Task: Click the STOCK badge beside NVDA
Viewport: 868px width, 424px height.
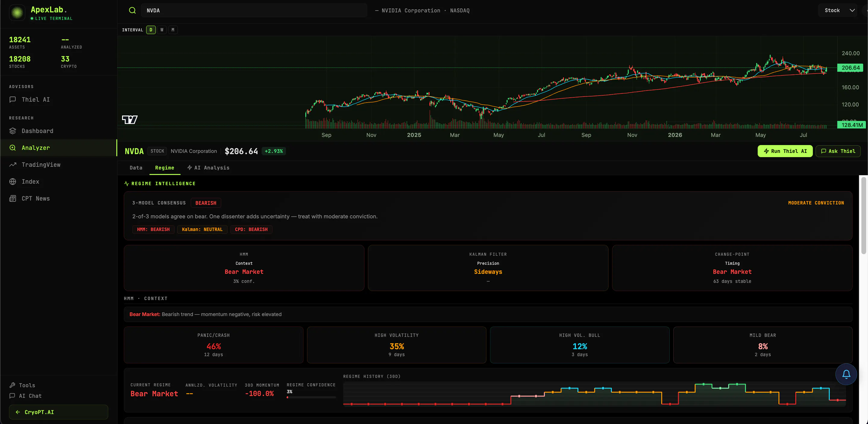Action: point(157,151)
